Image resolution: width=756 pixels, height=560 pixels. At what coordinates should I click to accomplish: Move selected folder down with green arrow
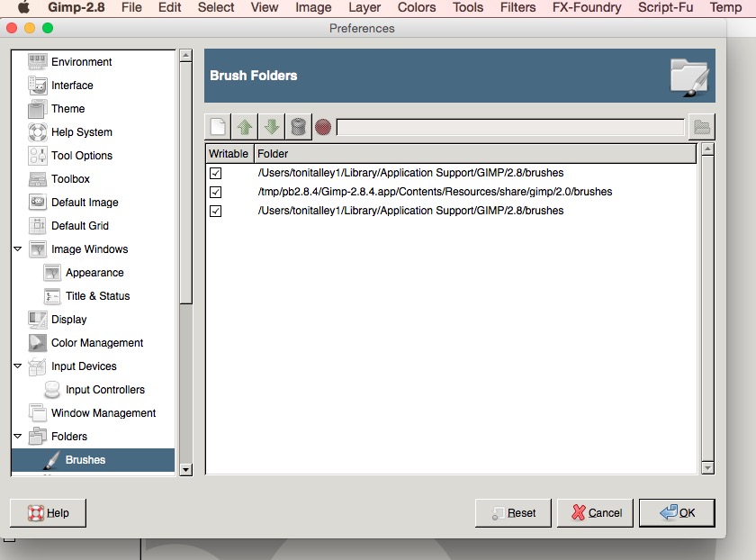click(272, 127)
